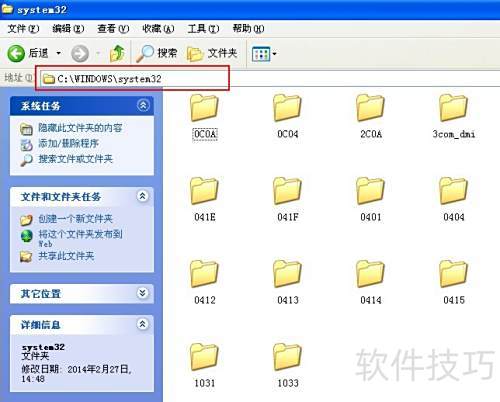Select the 041F folder
This screenshot has height=402, width=500.
288,199
